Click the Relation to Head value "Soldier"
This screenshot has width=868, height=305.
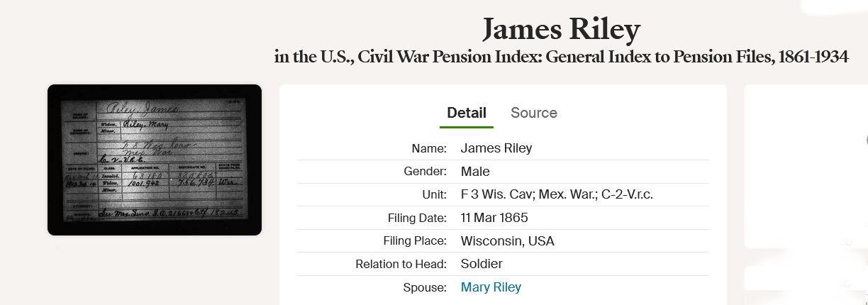tap(482, 264)
